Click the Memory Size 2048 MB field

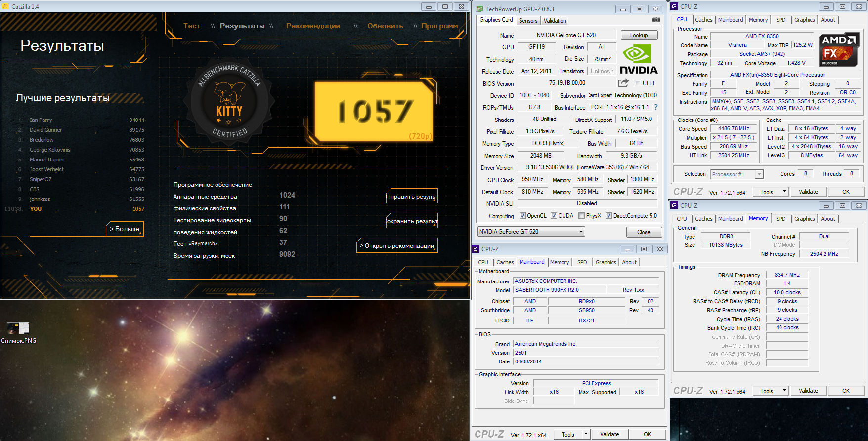(541, 156)
